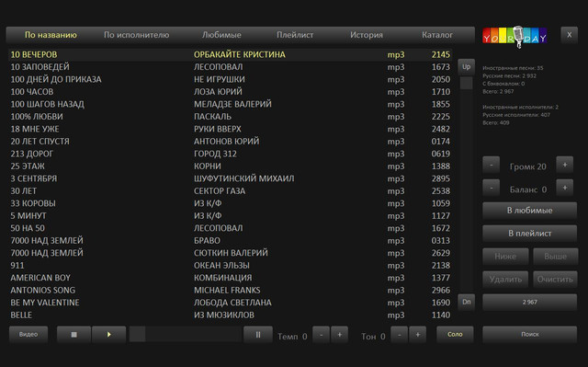588x367 pixels.
Task: Select the song 18 МНЕ УЖЕ
Action: point(230,129)
